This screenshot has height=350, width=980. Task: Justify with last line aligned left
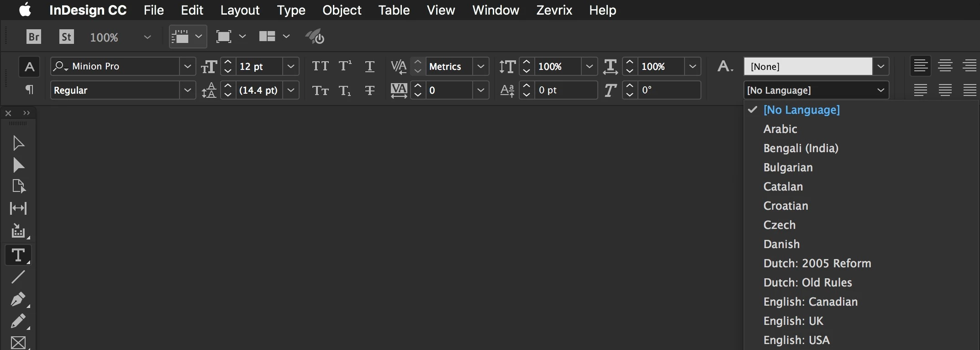coord(920,90)
